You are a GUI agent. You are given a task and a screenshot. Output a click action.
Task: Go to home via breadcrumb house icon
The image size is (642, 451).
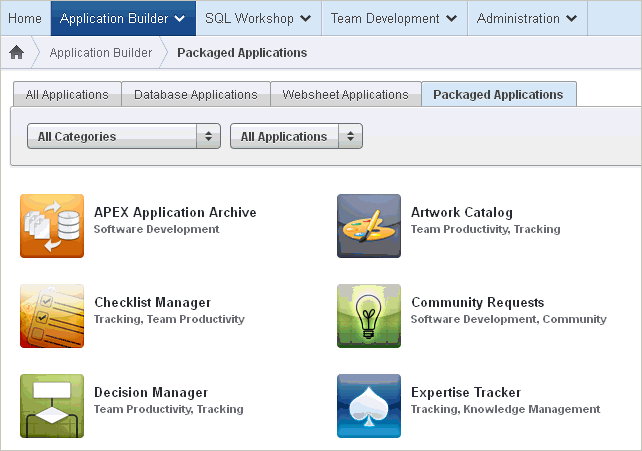tap(16, 52)
